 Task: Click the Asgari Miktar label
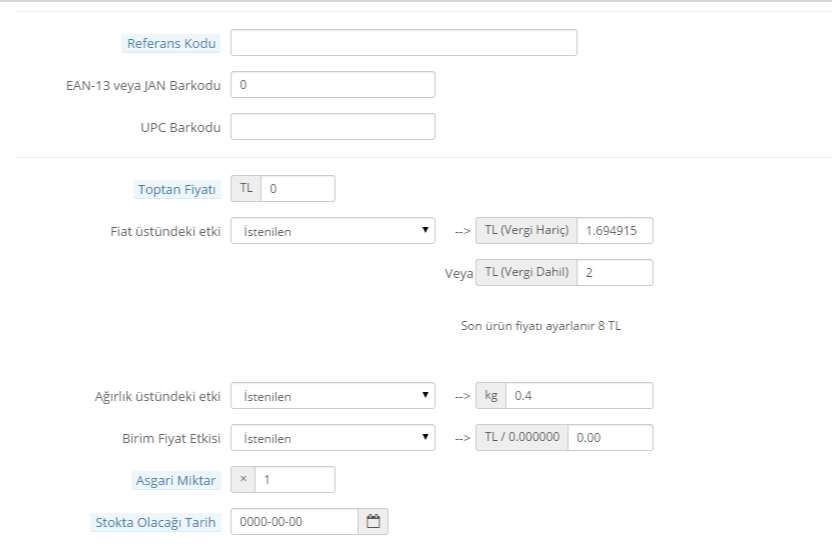coord(176,481)
